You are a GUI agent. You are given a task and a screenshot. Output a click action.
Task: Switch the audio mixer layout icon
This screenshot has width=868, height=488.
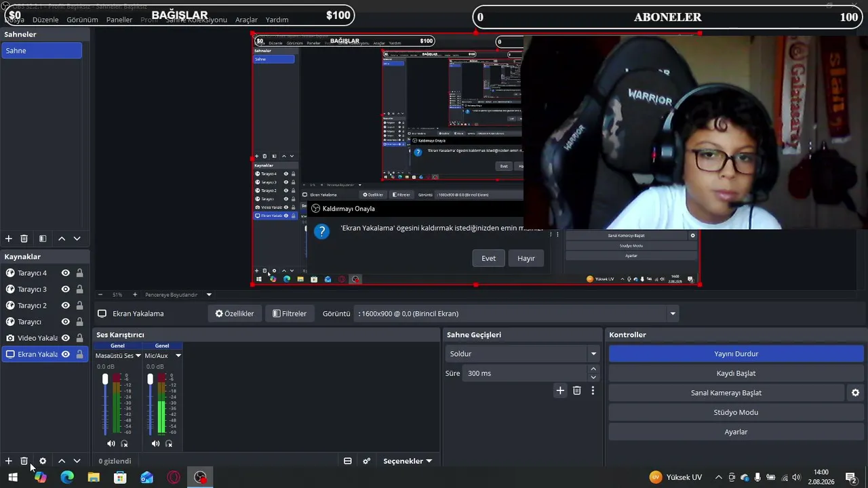[x=348, y=461]
